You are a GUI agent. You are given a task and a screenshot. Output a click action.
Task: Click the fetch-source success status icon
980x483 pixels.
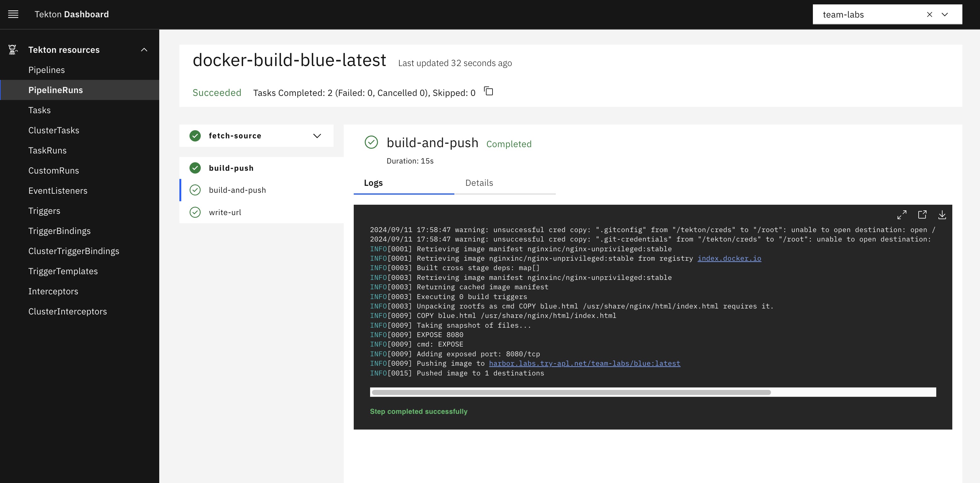pyautogui.click(x=195, y=136)
